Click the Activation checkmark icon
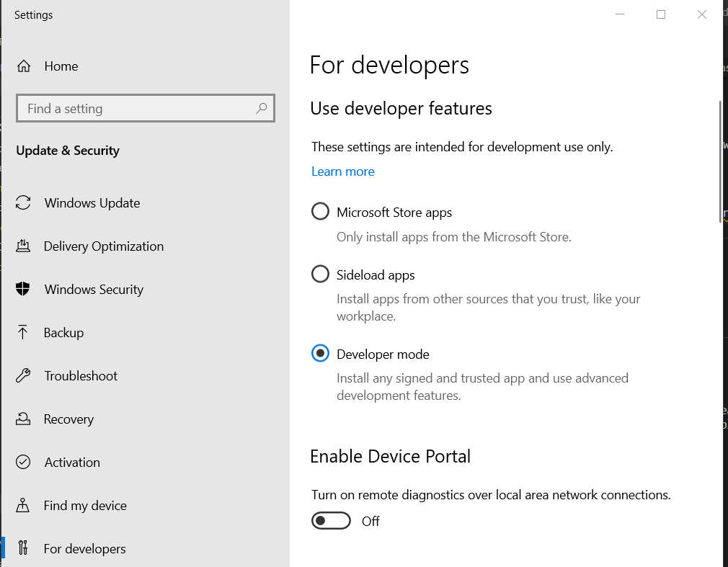 [23, 462]
